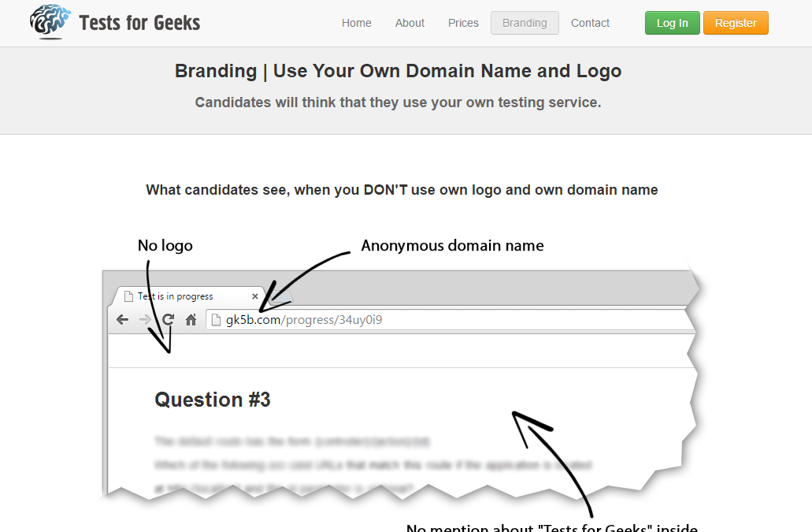Click the Tests for Geeks site title text

(x=139, y=22)
